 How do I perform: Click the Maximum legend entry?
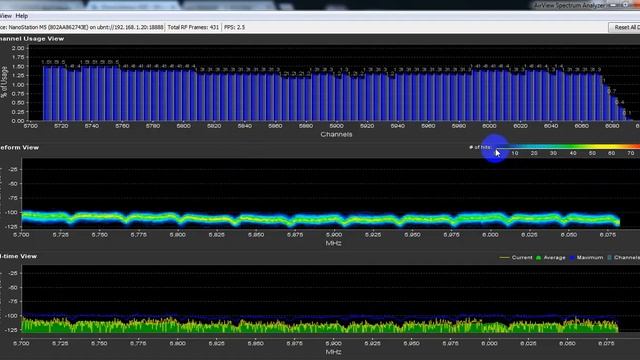(x=586, y=258)
